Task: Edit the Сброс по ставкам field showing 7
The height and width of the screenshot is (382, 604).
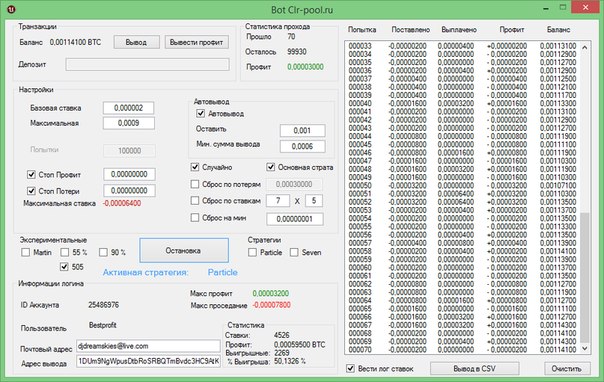Action: (x=278, y=201)
